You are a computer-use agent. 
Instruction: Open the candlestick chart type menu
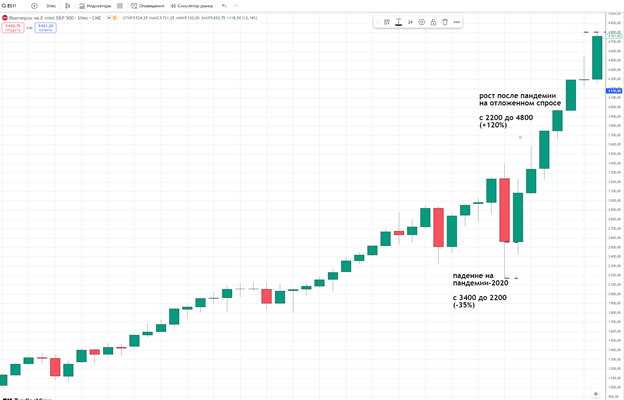coord(68,6)
